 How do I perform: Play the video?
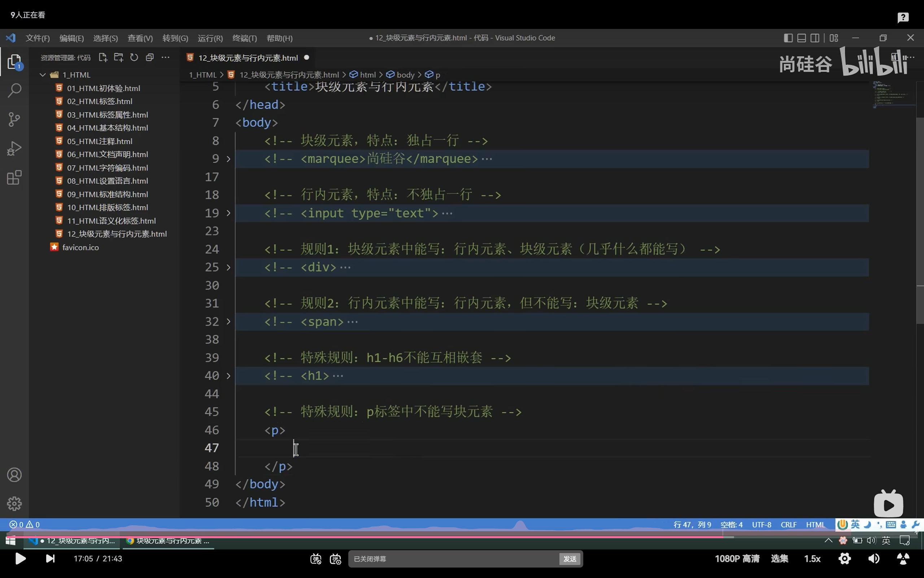20,558
